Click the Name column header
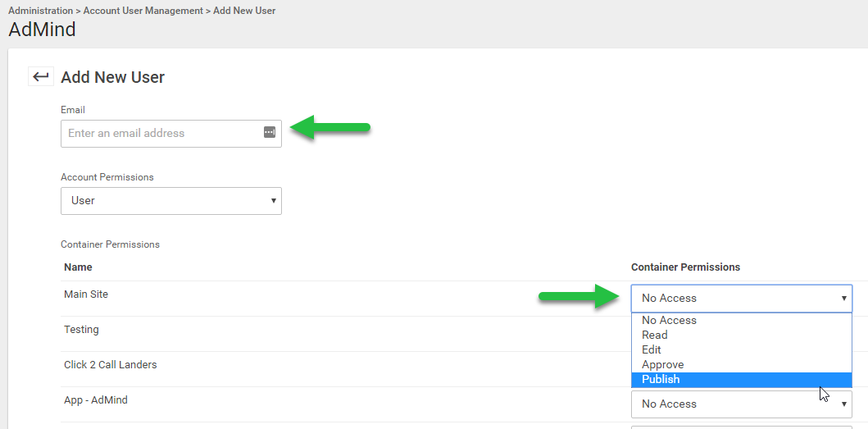The height and width of the screenshot is (429, 868). point(78,267)
